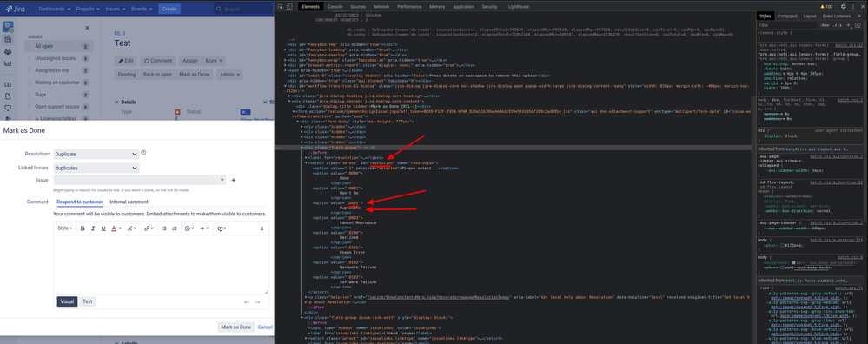The height and width of the screenshot is (344, 868).
Task: Open the Resolution dropdown showing Duplicate
Action: click(x=96, y=155)
